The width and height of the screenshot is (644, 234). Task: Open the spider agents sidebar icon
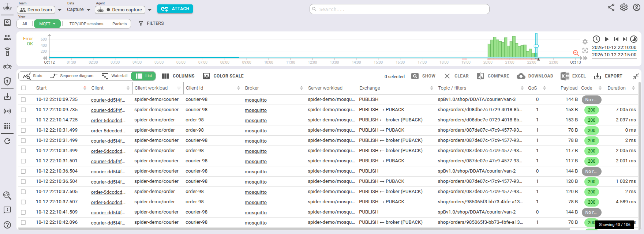(7, 67)
